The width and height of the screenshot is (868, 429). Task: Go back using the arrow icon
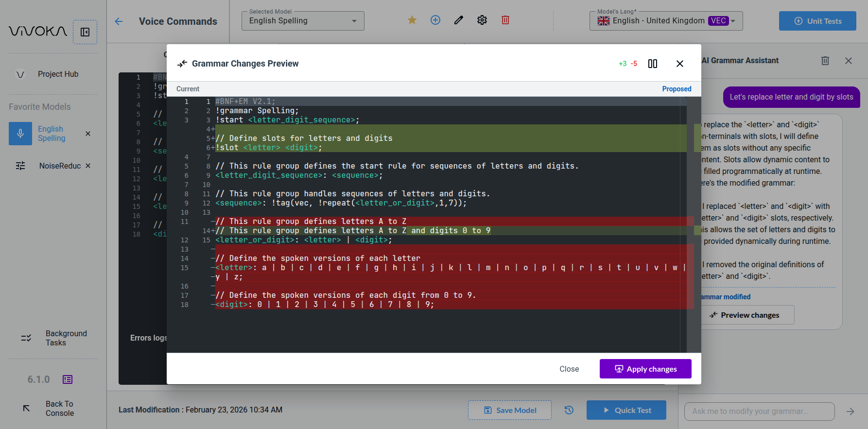[119, 21]
